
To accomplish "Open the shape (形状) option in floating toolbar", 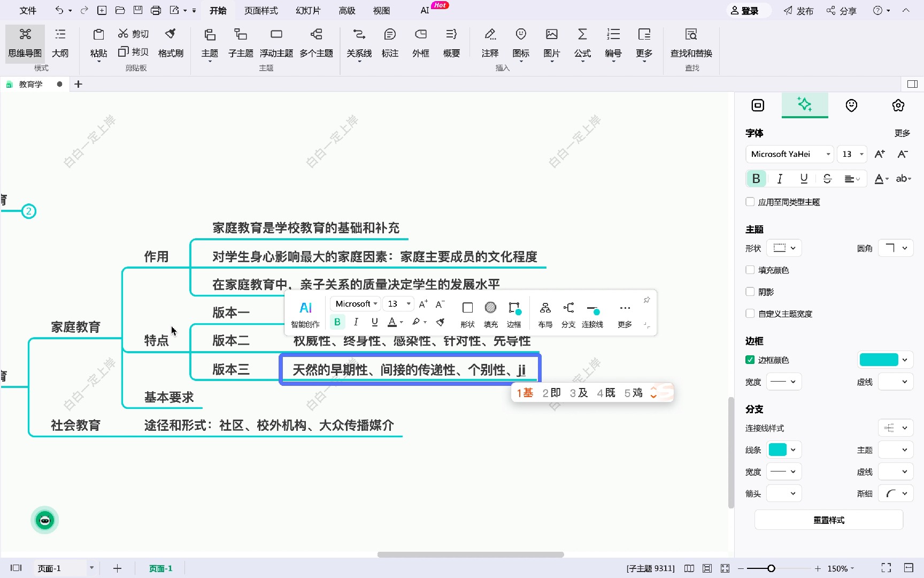I will coord(467,314).
